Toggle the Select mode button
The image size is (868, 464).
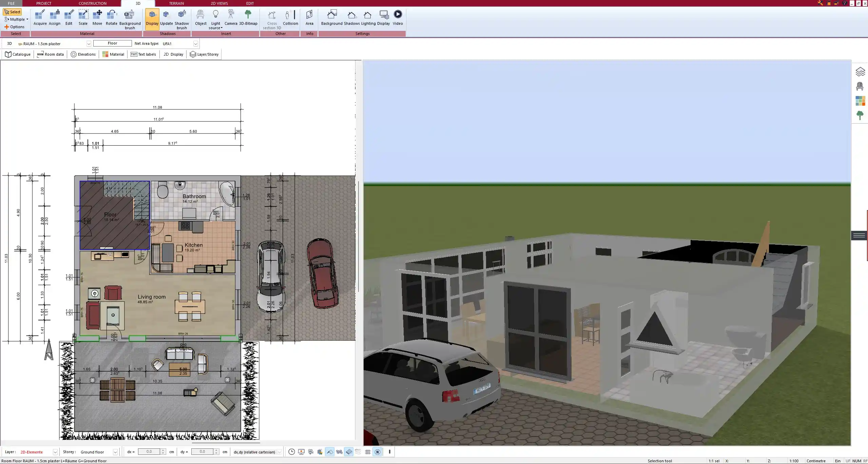click(x=12, y=12)
